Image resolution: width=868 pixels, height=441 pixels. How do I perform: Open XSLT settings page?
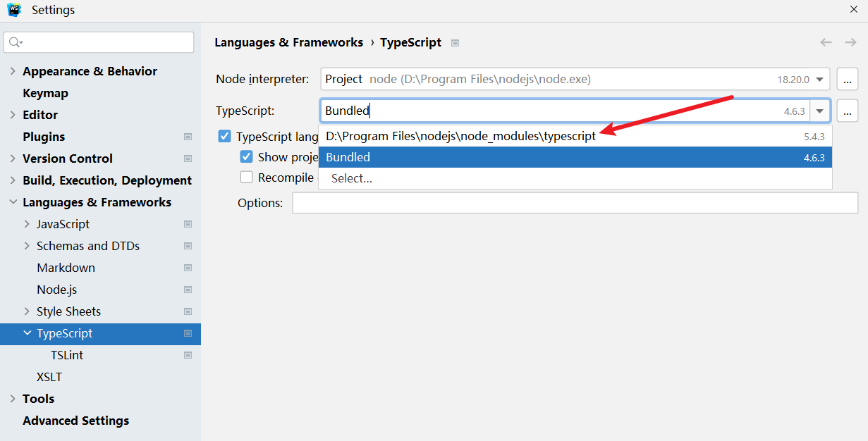click(49, 377)
